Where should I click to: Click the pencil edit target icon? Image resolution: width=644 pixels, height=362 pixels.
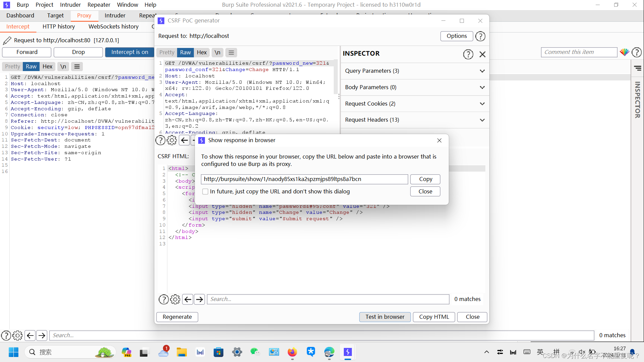pos(7,41)
